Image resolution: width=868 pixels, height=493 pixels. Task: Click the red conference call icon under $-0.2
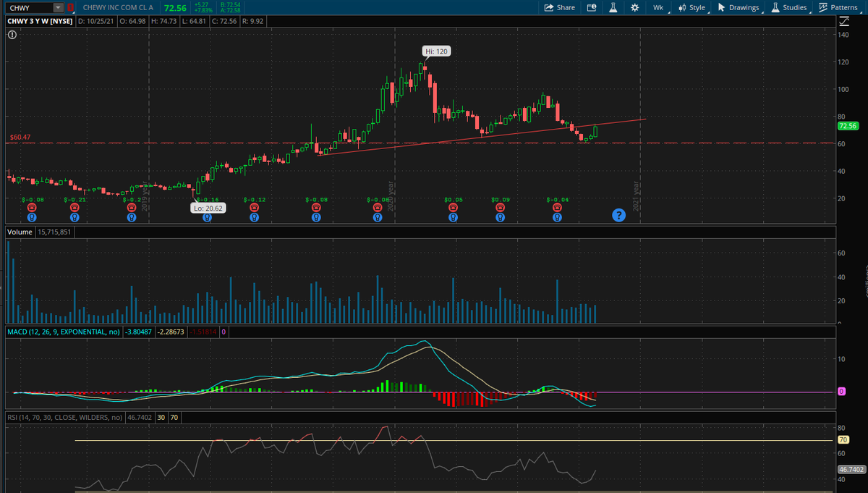(x=131, y=207)
